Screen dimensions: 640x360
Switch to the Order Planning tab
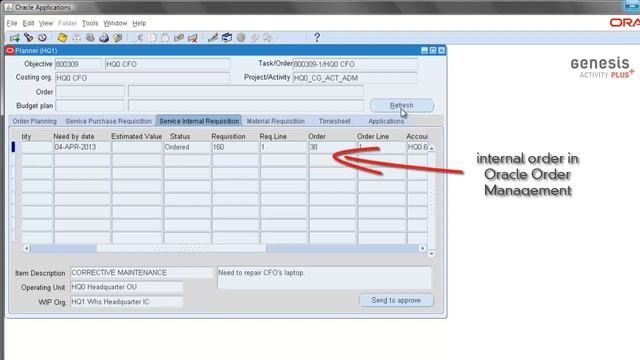[34, 121]
